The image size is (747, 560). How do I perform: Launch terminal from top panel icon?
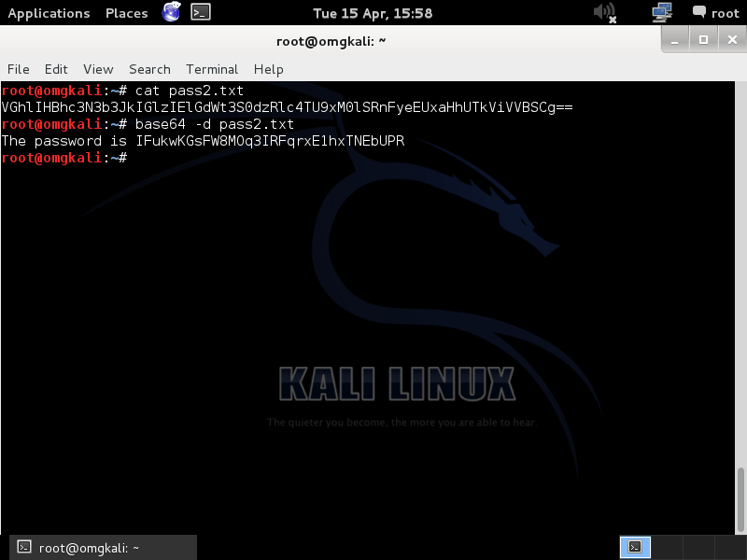(201, 12)
